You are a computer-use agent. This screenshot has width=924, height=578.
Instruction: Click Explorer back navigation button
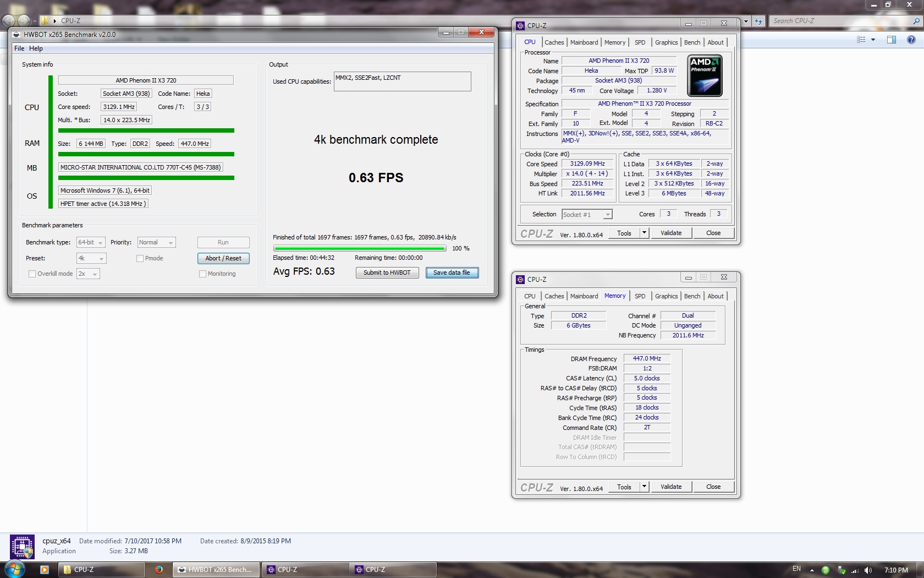[8, 21]
